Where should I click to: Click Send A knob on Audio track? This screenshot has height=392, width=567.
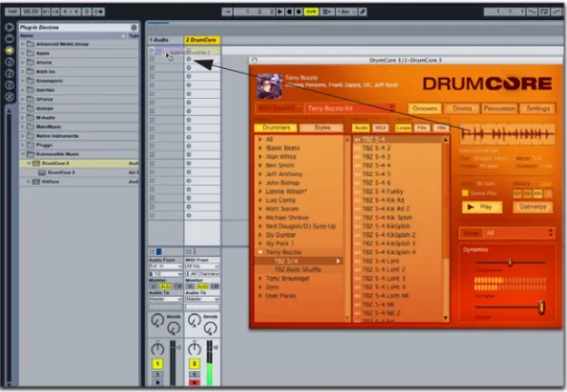[157, 320]
